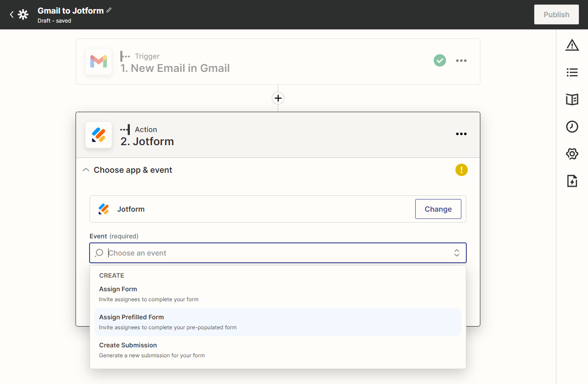Open the warning alerts side panel
Viewport: 588px width, 384px height.
(572, 45)
